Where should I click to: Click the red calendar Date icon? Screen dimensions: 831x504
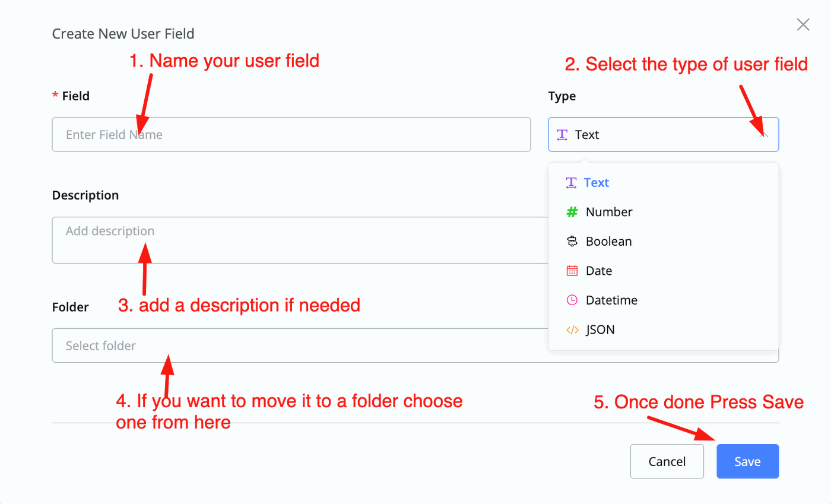tap(572, 271)
